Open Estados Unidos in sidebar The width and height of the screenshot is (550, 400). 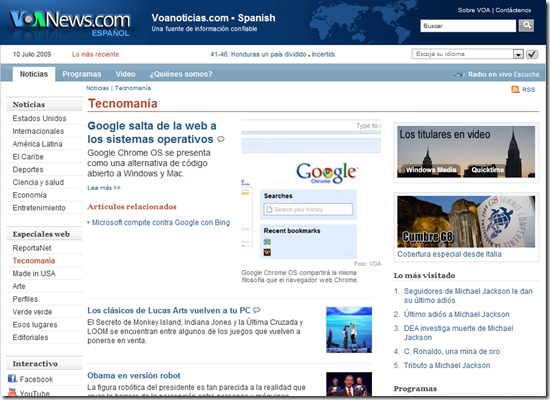click(x=39, y=119)
